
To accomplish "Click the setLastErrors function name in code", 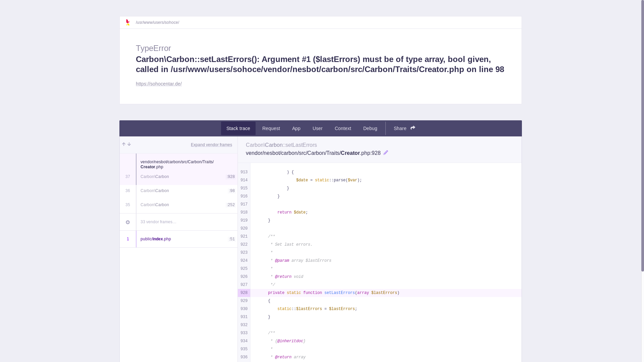I will pos(339,293).
